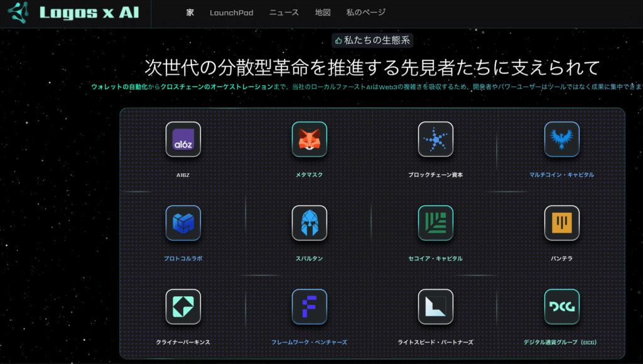The image size is (643, 364).
Task: Open the ブロックチェーン資本 label
Action: 436,174
